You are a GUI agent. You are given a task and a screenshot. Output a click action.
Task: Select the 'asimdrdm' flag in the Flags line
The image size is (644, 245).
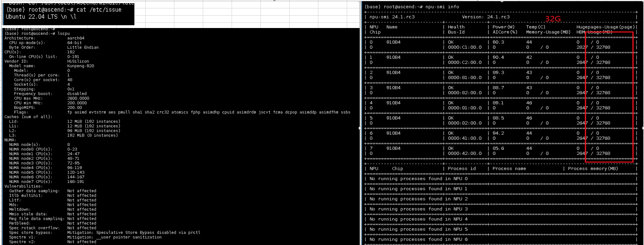[246, 112]
